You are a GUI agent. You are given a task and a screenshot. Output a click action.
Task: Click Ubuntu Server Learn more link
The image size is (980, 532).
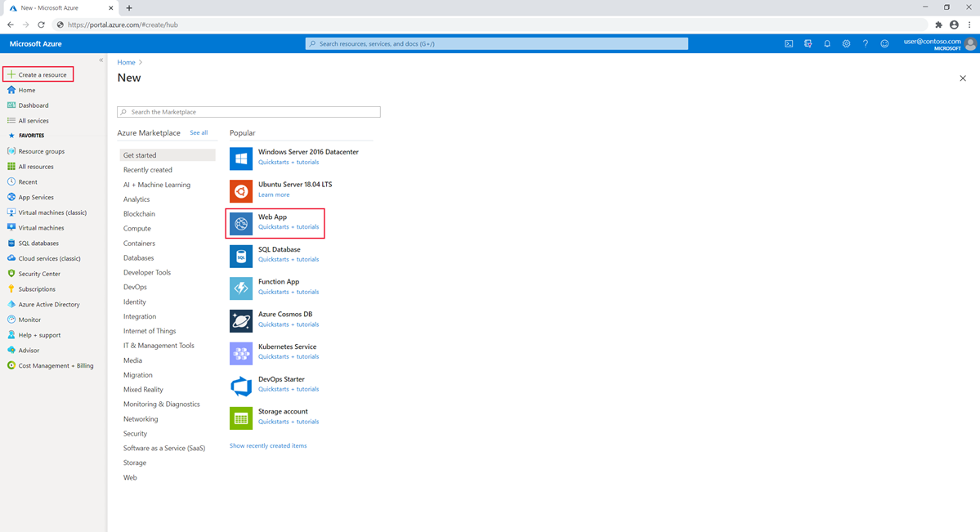274,194
